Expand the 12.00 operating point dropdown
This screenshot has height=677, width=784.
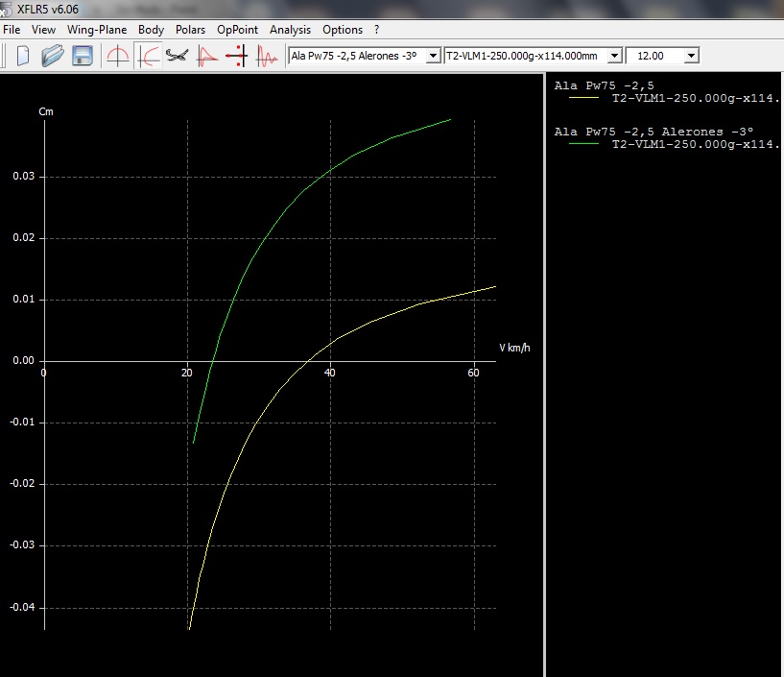point(691,56)
